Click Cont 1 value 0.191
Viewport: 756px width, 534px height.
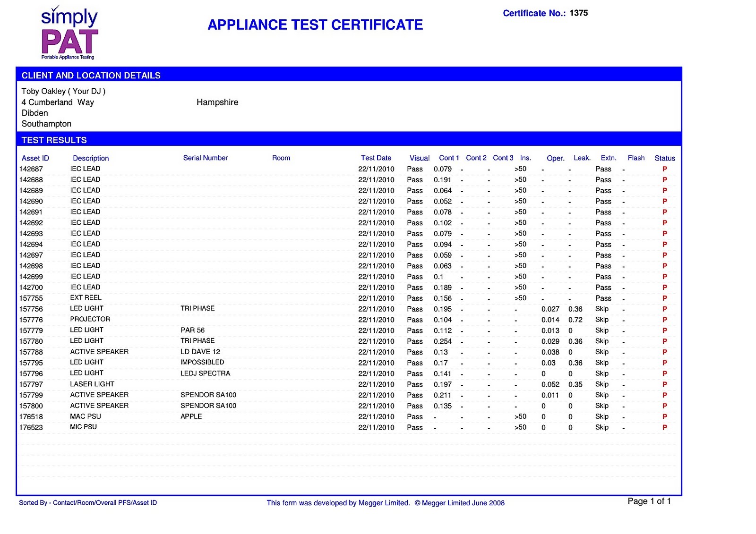tap(443, 180)
